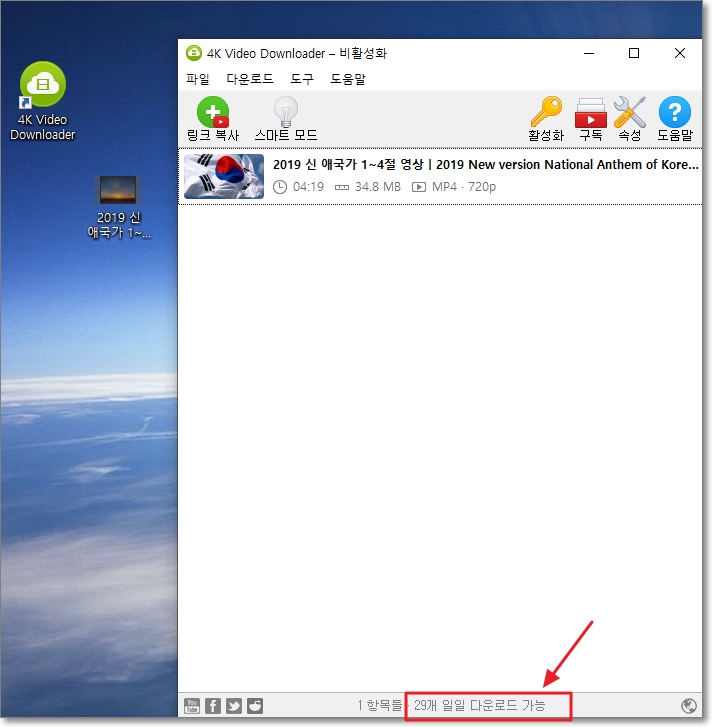Click the MP4 · 720p format text
This screenshot has width=712, height=727.
pos(464,187)
